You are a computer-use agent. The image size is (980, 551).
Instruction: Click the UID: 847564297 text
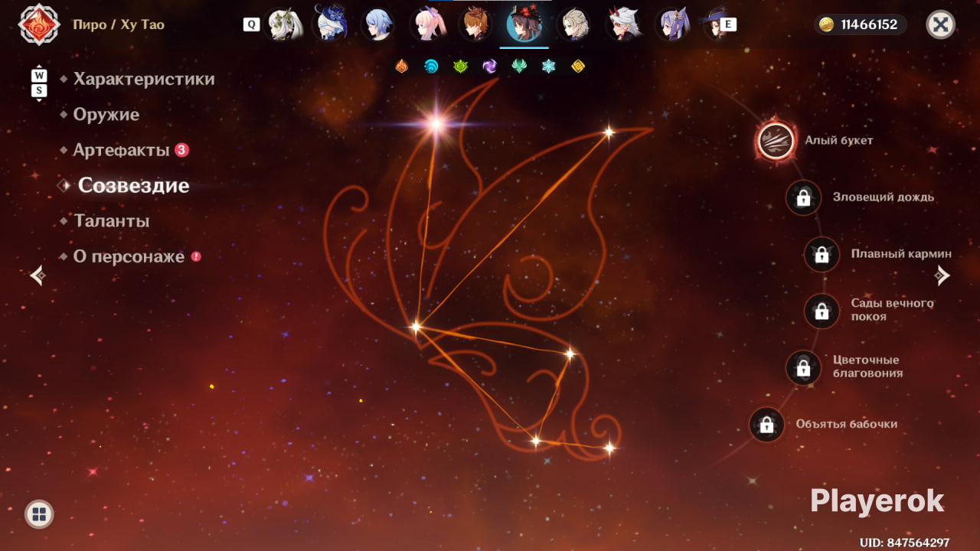904,543
